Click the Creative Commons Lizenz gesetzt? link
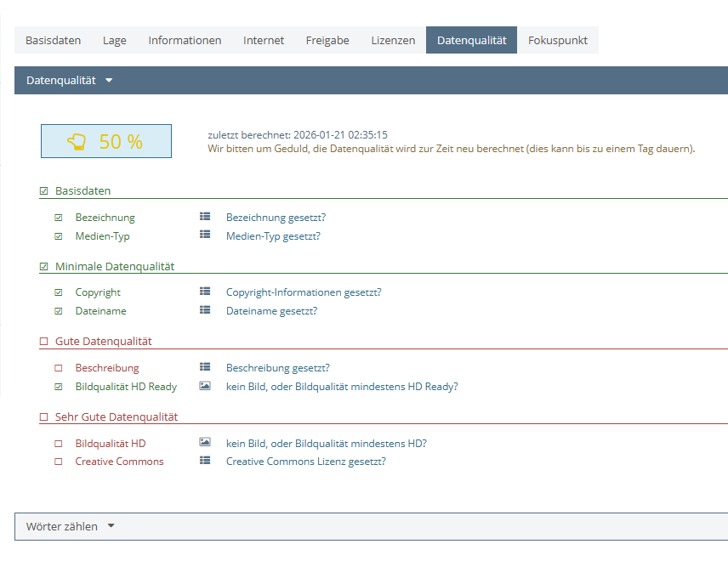Image resolution: width=728 pixels, height=578 pixels. [306, 462]
